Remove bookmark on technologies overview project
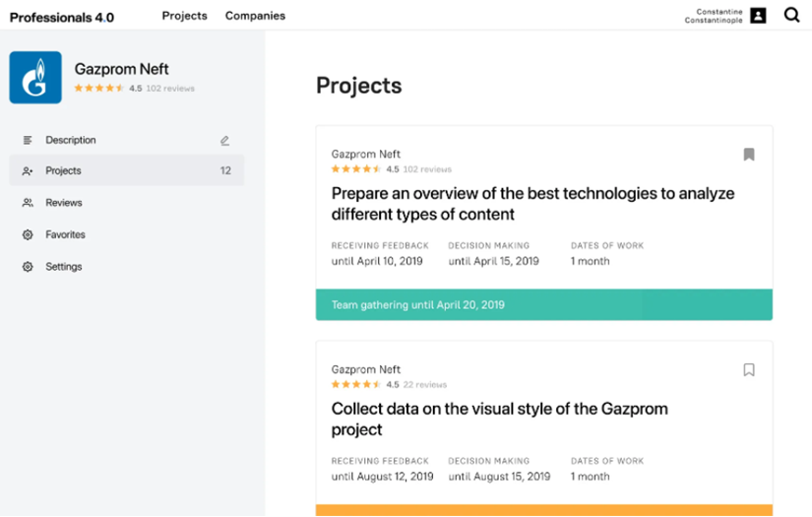812x517 pixels. coord(749,155)
